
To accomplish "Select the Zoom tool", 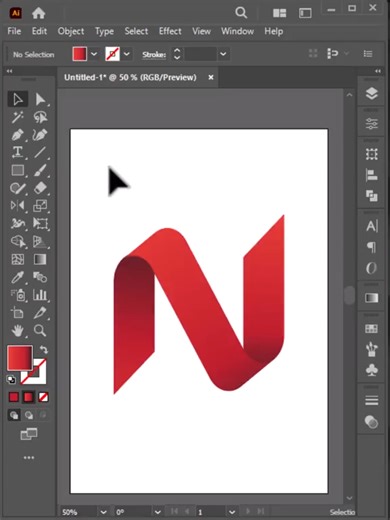I will 40,331.
